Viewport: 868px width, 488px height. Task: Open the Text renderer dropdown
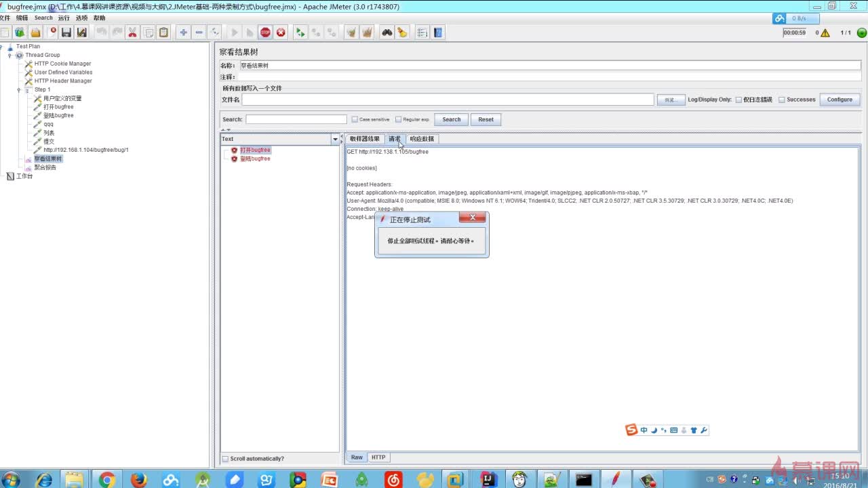tap(335, 139)
